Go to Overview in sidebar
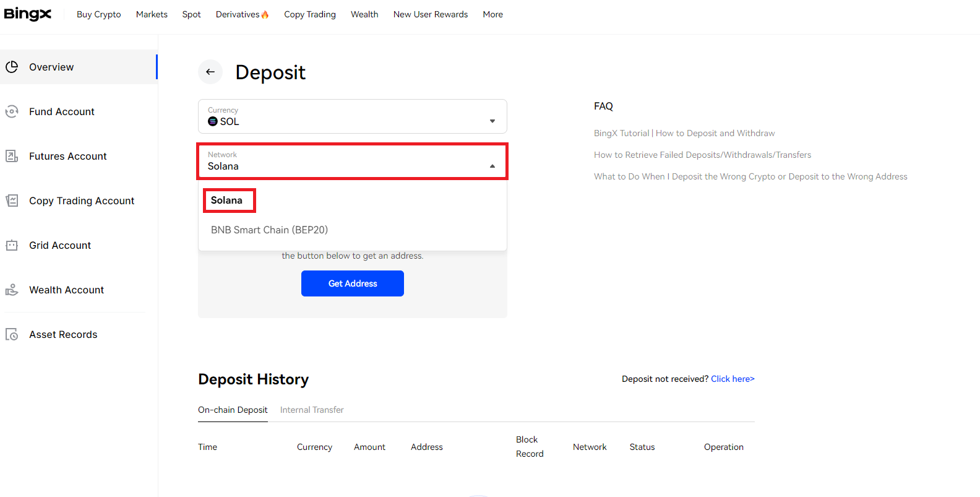 click(x=79, y=67)
